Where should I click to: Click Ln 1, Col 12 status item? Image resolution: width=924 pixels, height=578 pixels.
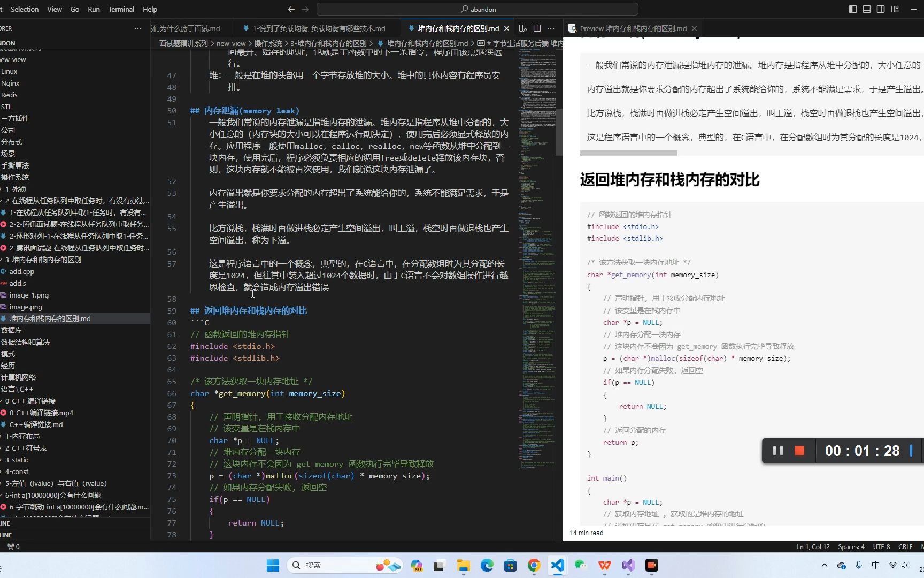pos(813,546)
